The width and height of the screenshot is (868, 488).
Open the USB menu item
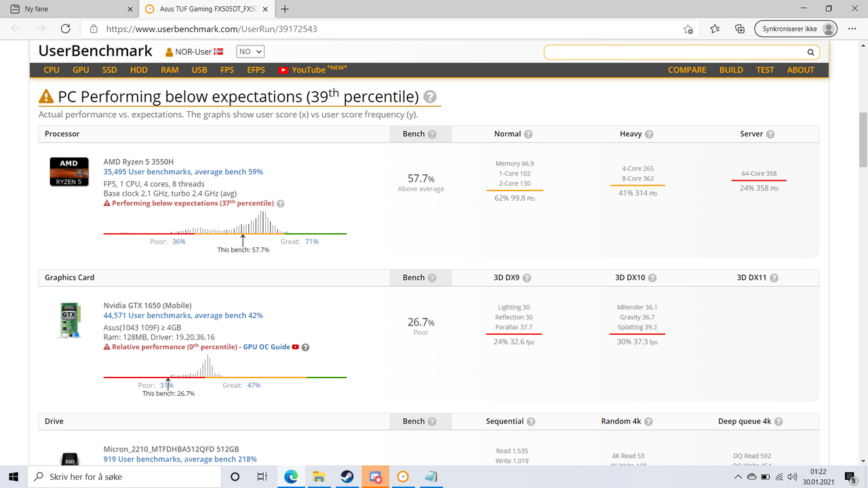(199, 70)
